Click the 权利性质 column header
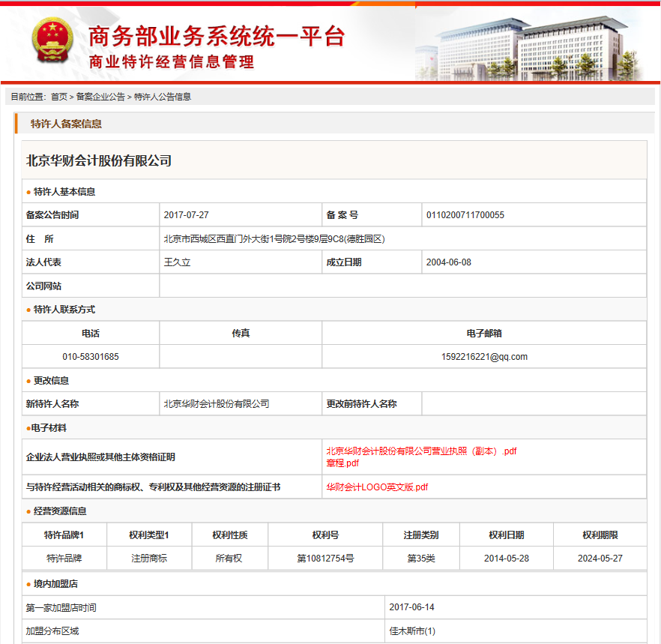Screen dimensions: 661x644 click(230, 535)
